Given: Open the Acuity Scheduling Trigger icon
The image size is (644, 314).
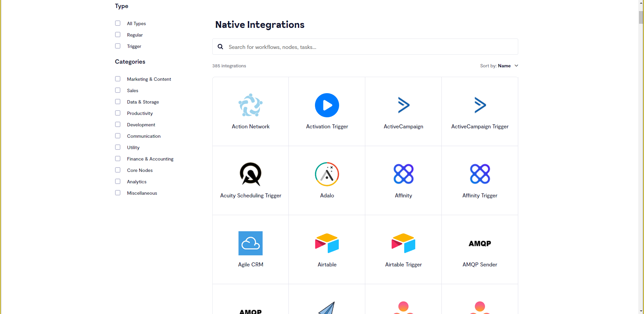Looking at the screenshot, I should [x=251, y=174].
